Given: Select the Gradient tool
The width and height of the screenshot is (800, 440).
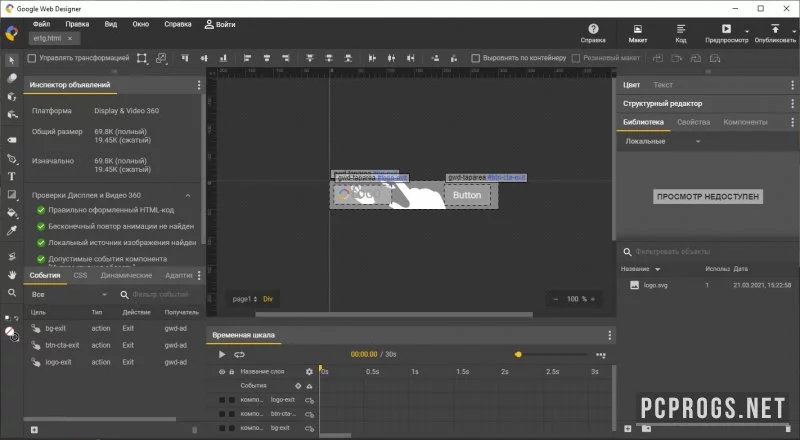Looking at the screenshot, I should [11, 194].
